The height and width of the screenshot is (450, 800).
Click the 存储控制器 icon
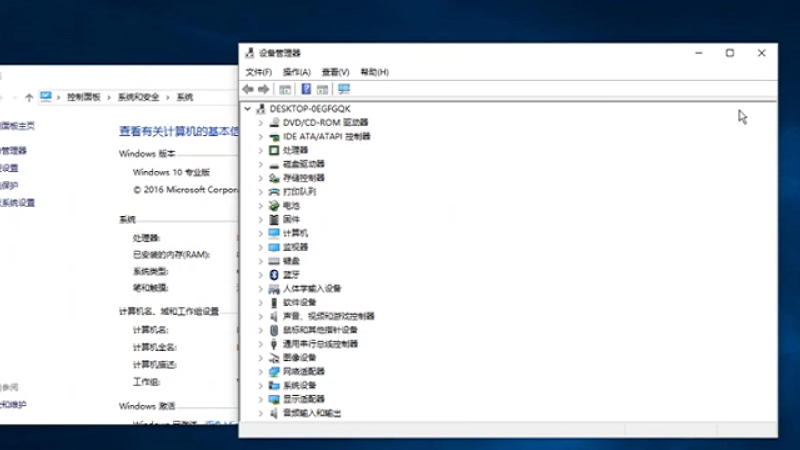[x=274, y=178]
